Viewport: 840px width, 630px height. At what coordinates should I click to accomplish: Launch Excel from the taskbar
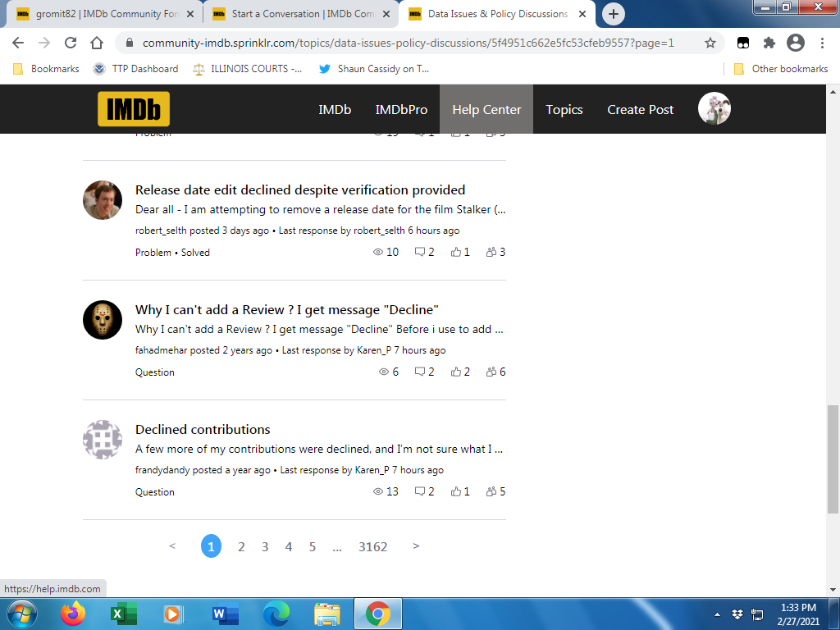point(124,614)
